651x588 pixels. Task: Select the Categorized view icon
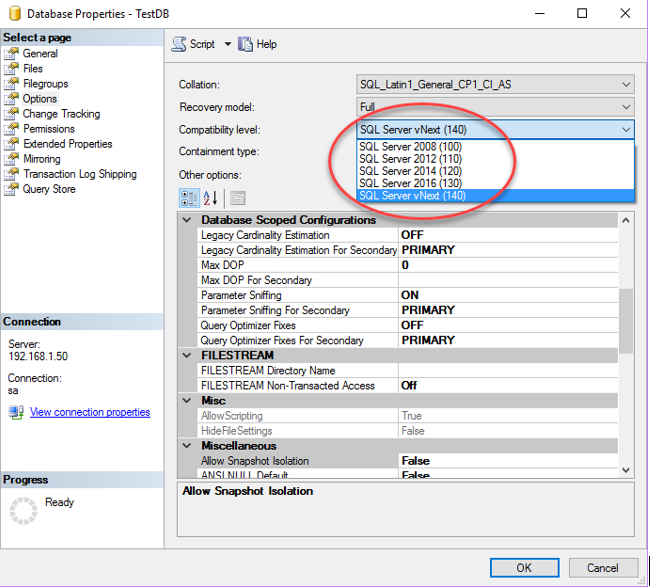pos(187,197)
